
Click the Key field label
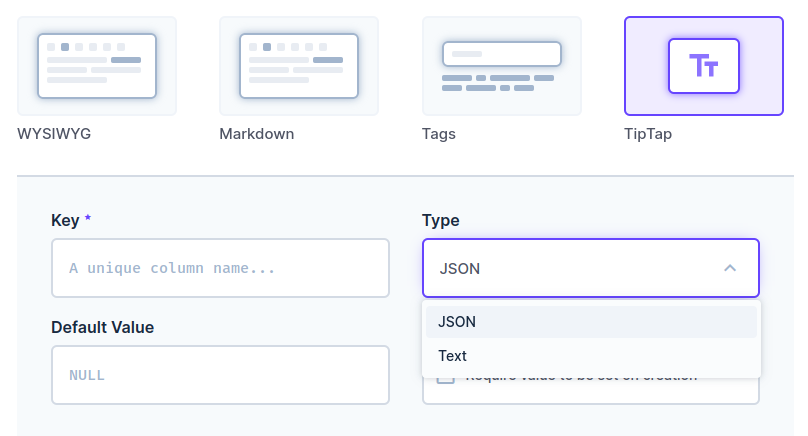(65, 220)
